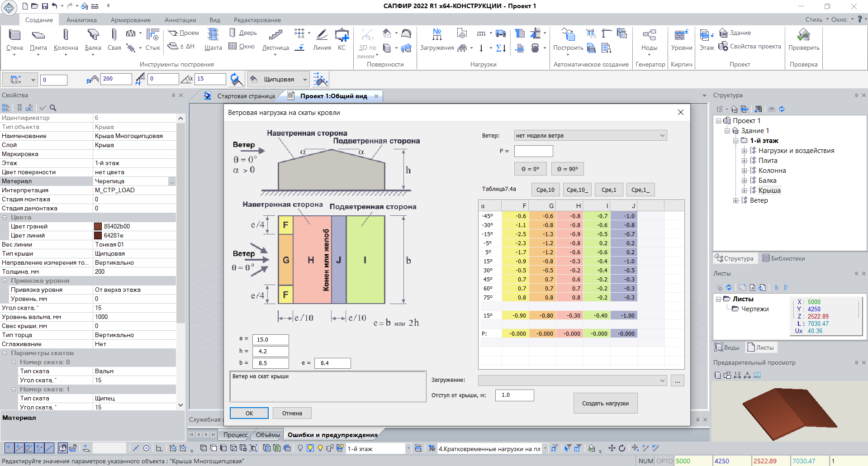Click the Создать нагрузки button

605,403
